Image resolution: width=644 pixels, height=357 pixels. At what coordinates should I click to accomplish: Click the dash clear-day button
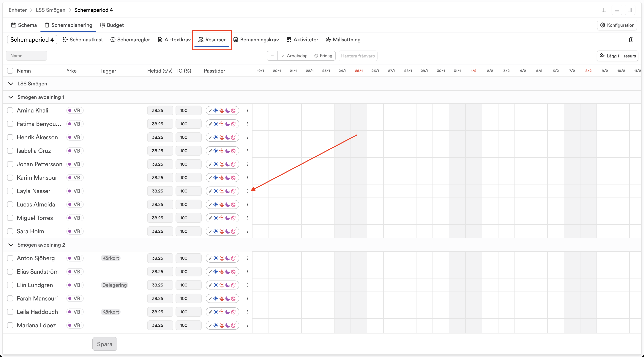[x=272, y=56]
